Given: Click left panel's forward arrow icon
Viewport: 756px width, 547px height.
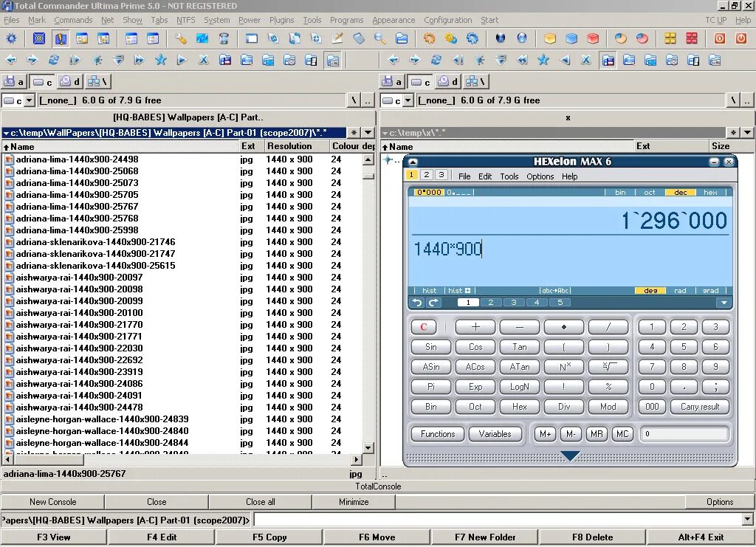Looking at the screenshot, I should (32, 60).
